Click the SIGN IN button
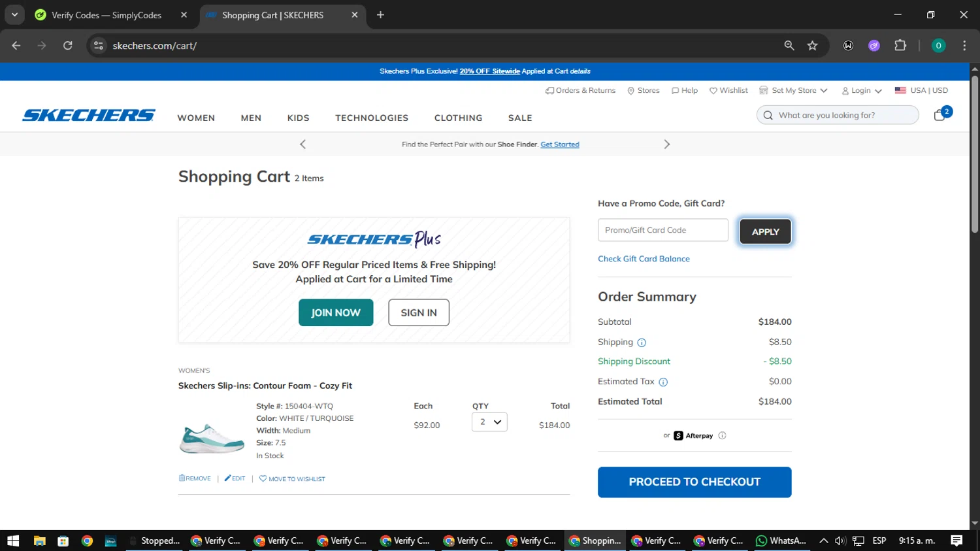This screenshot has height=551, width=980. [419, 313]
